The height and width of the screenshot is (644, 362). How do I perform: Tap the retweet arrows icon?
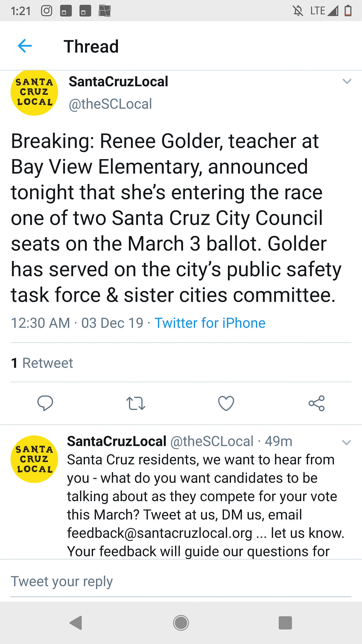click(x=136, y=403)
